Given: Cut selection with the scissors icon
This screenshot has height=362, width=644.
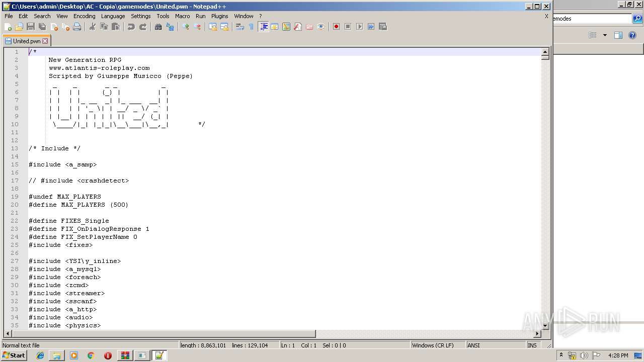Looking at the screenshot, I should click(x=93, y=27).
